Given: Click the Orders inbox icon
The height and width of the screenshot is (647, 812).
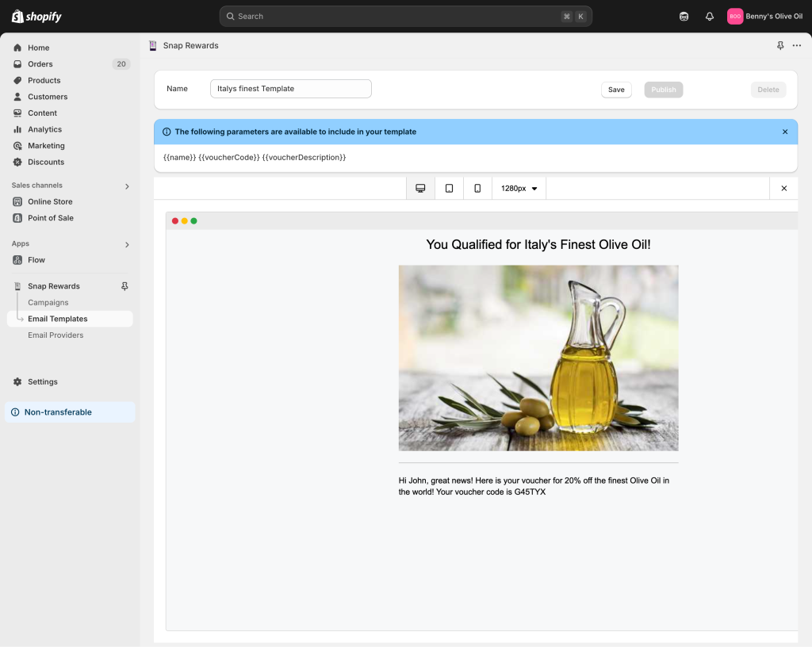Looking at the screenshot, I should 17,64.
